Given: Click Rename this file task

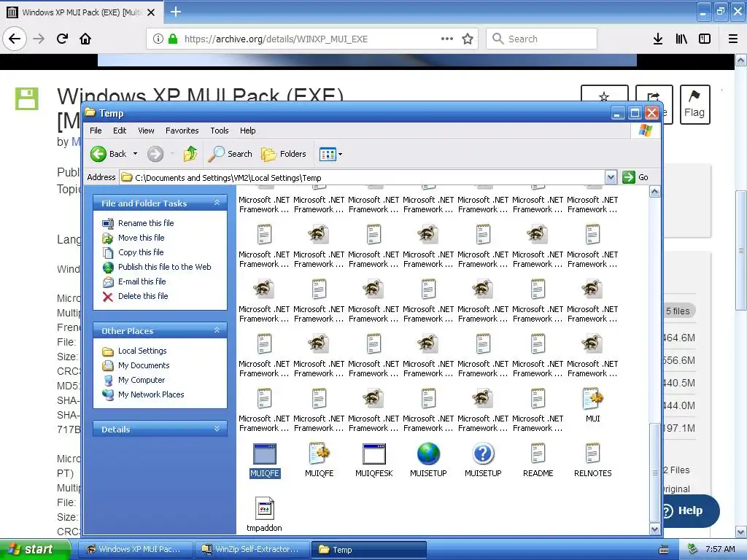Looking at the screenshot, I should [x=146, y=223].
